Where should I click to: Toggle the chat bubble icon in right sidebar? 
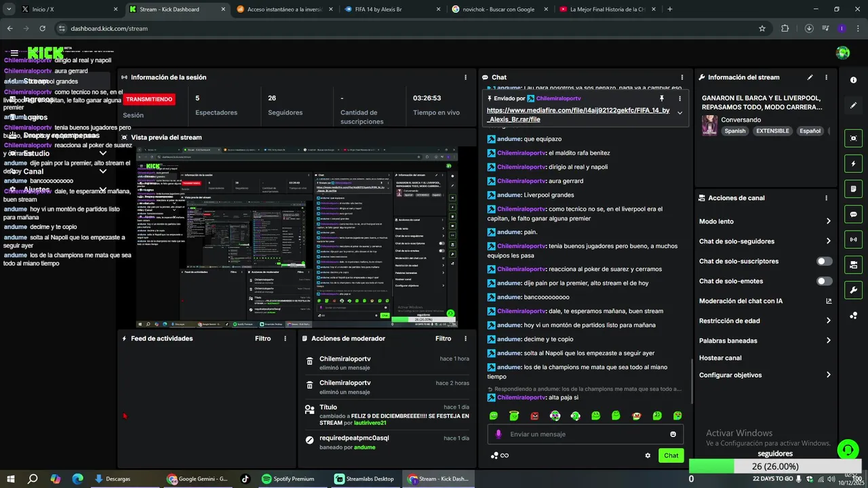coord(853,214)
